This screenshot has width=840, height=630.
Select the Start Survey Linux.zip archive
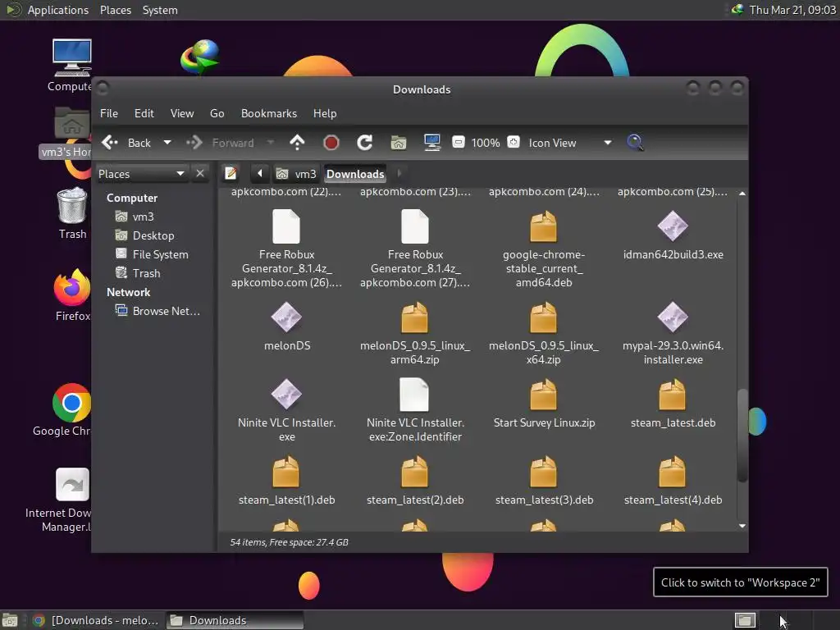coord(544,395)
